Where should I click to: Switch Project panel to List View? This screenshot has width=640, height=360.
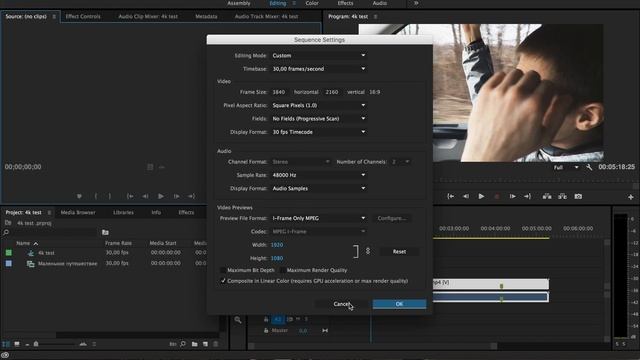coord(6,344)
